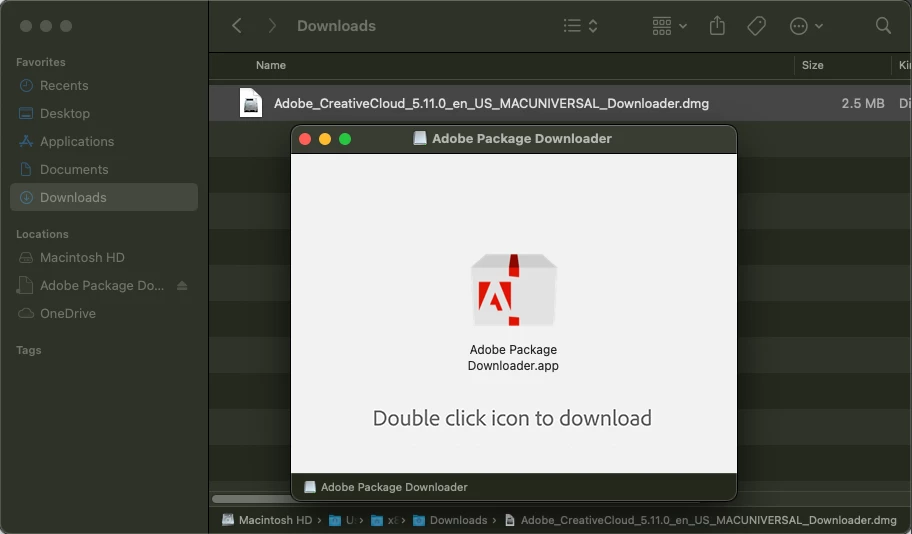Close the Adobe Package Downloader window
Viewport: 912px width, 534px height.
click(x=305, y=139)
